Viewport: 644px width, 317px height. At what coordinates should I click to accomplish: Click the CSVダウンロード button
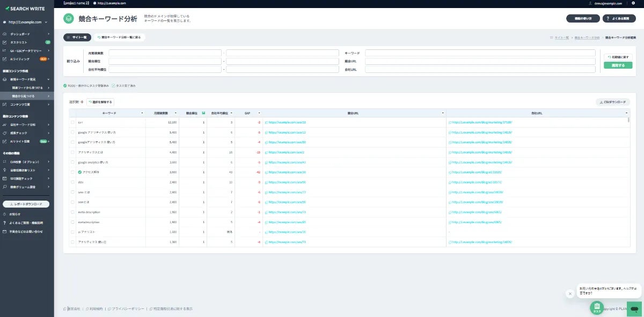pyautogui.click(x=613, y=102)
